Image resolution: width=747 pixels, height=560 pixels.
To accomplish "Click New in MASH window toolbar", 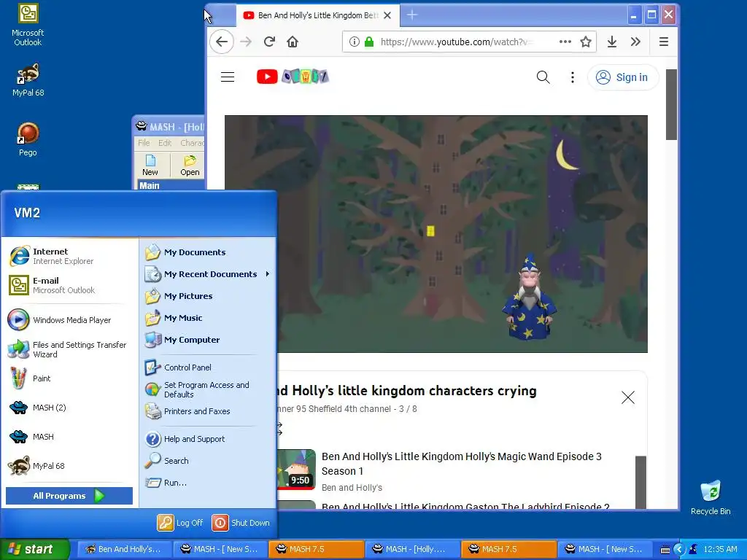I will point(150,165).
